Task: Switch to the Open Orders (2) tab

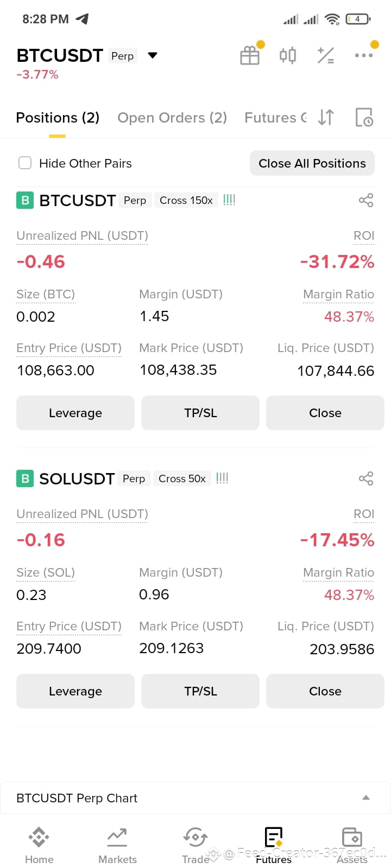Action: pyautogui.click(x=172, y=118)
